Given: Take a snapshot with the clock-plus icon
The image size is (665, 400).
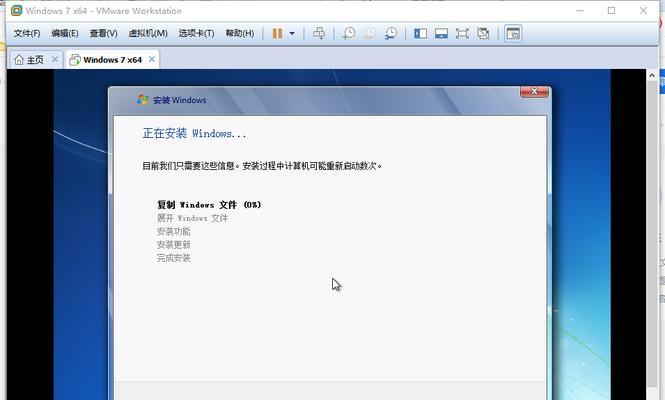Looking at the screenshot, I should [x=349, y=33].
